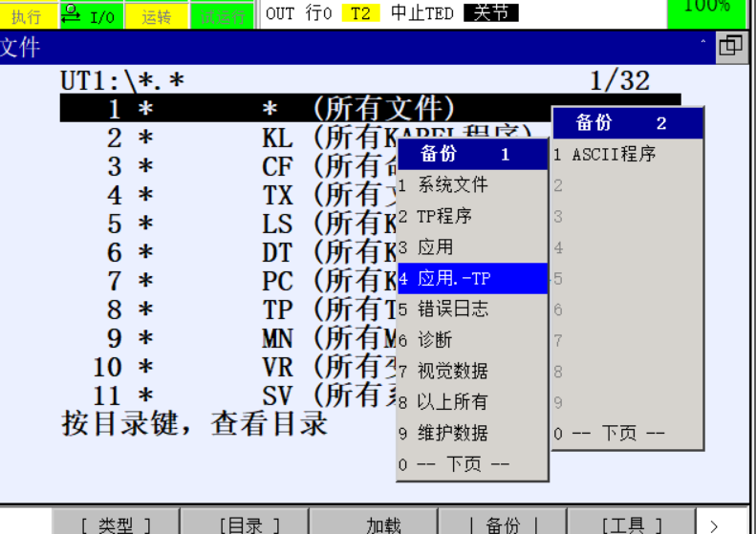Open the [类型] softkey menu
756x534 pixels.
pos(116,523)
